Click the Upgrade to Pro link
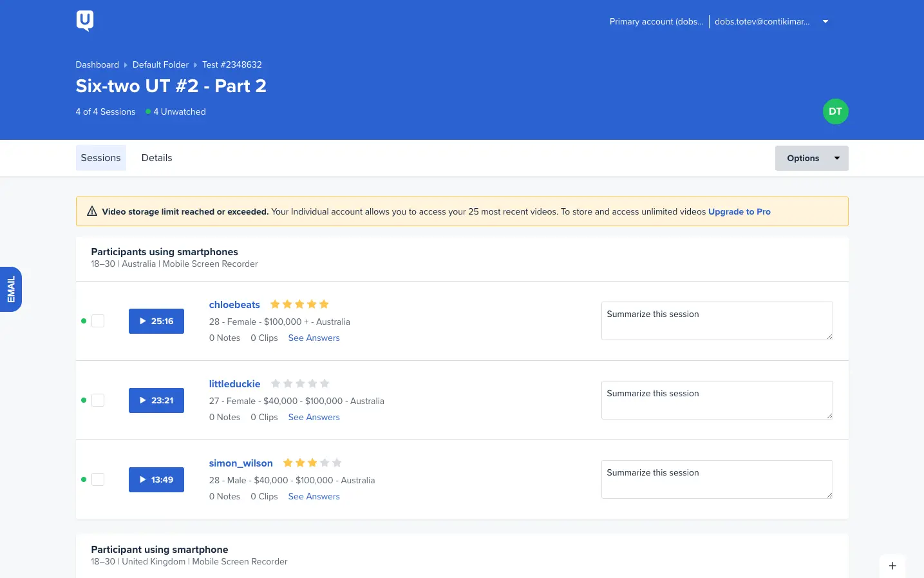This screenshot has height=578, width=924. click(x=739, y=211)
